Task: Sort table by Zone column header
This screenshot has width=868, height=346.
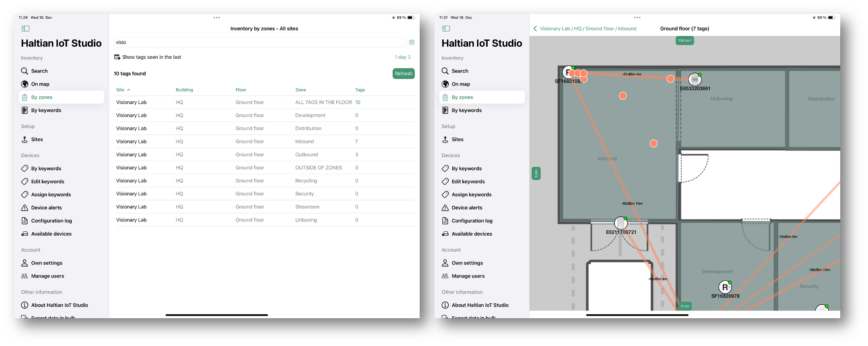Action: (x=301, y=90)
